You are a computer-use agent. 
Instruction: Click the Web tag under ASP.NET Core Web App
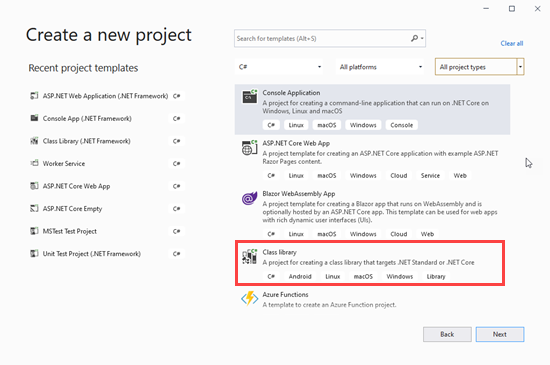click(460, 175)
